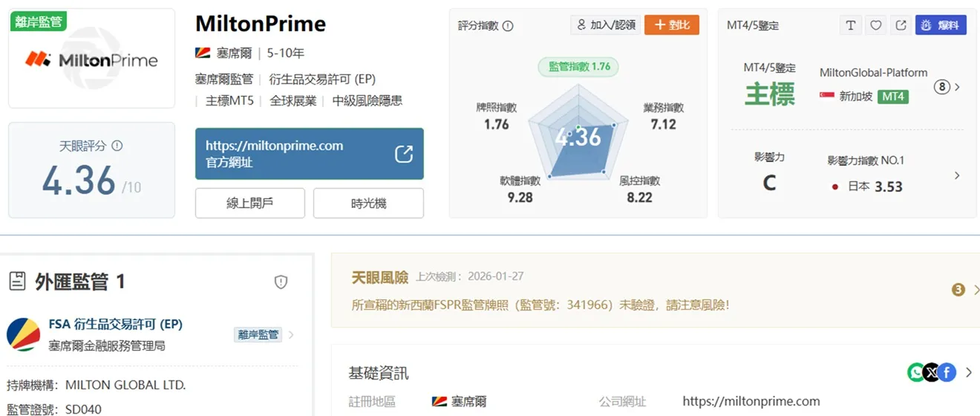980x416 pixels.
Task: Click the Seychelles FSA round flag icon
Action: 23,334
